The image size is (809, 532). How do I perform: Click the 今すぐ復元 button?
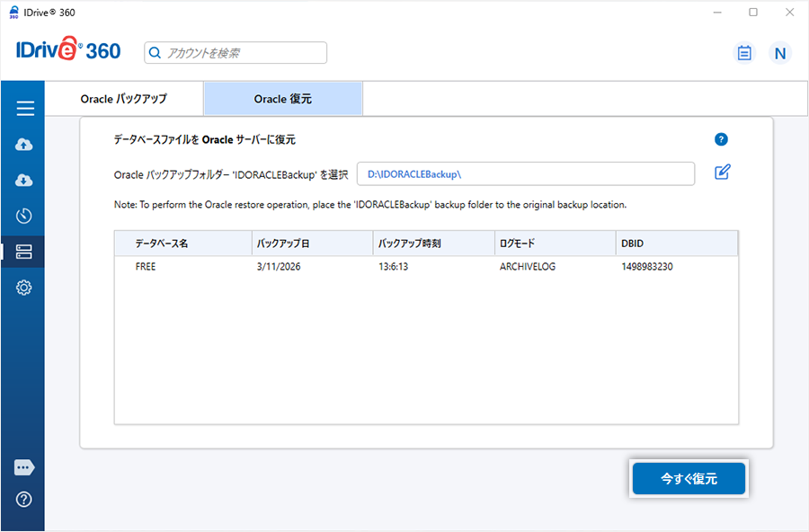coord(689,479)
